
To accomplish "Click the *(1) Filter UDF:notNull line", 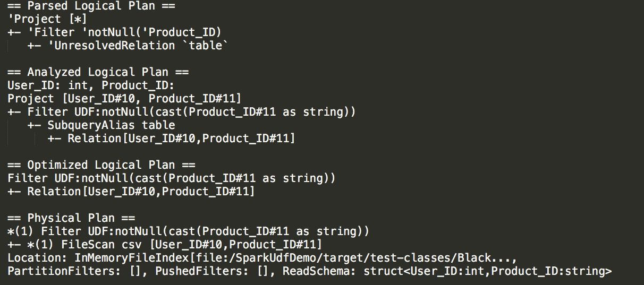I will pos(188,231).
